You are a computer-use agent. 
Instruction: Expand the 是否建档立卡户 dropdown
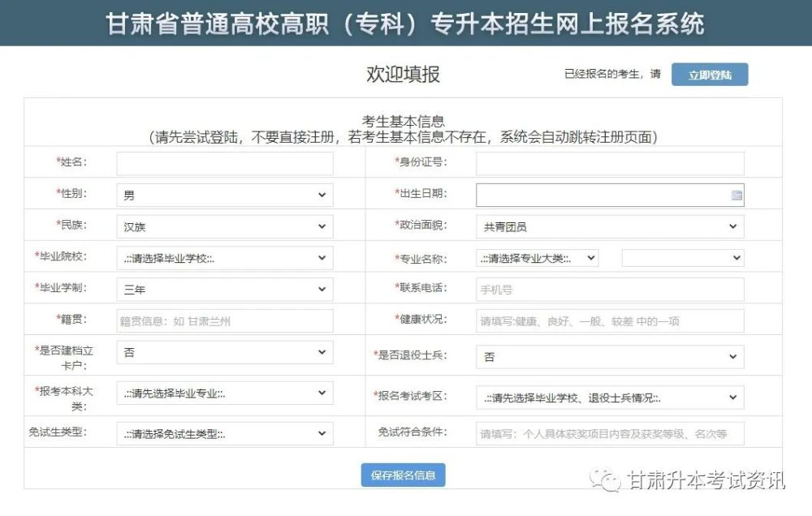pyautogui.click(x=225, y=353)
